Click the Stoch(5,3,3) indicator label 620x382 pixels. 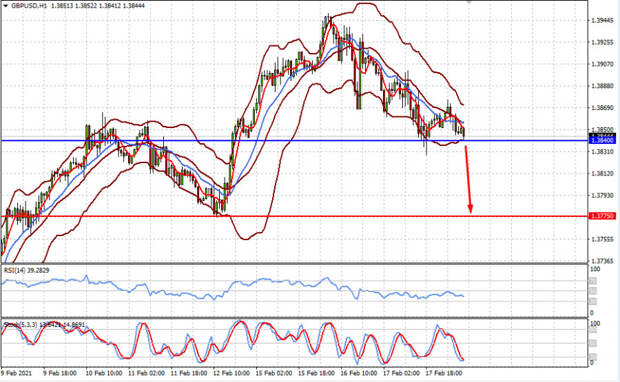[x=44, y=325]
